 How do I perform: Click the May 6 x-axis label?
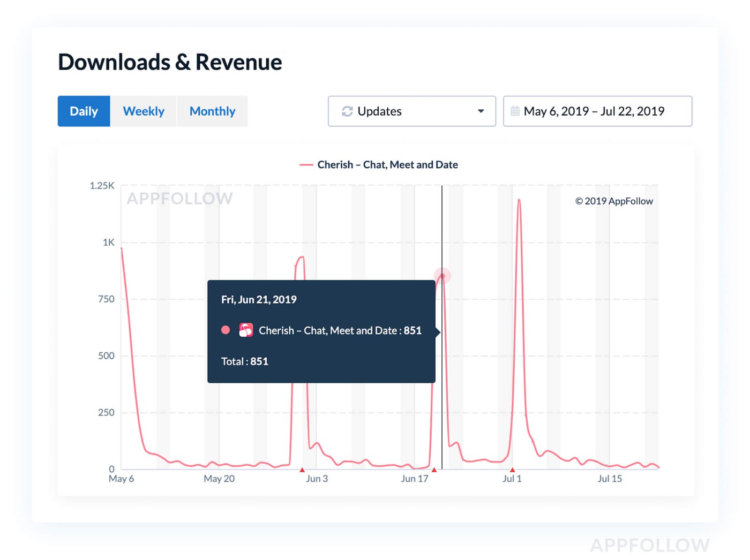point(121,479)
